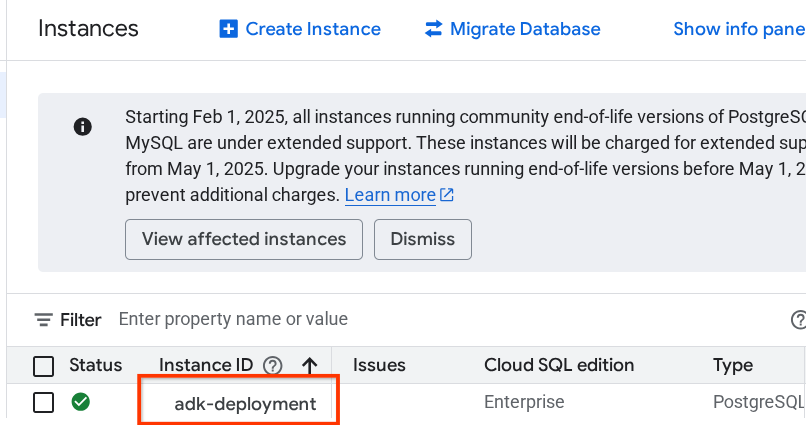Screen dimensions: 806x425
Task: Open the adk-deployment instance
Action: click(x=245, y=404)
